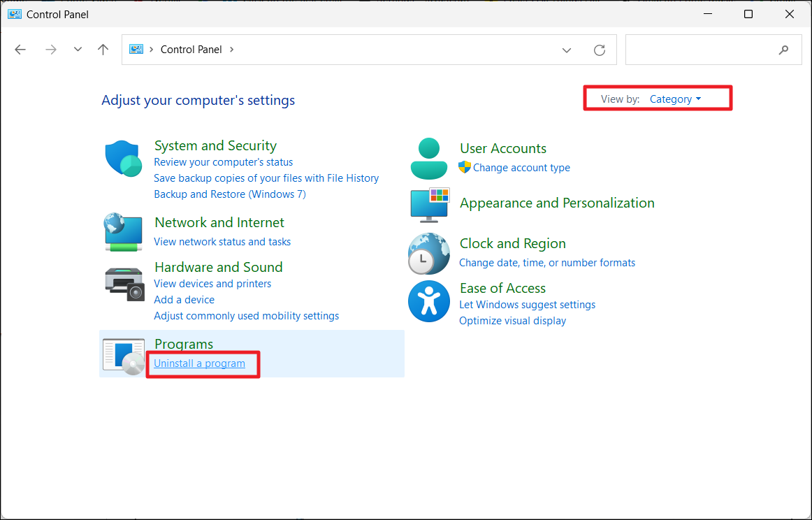Open Change account type link
Image resolution: width=812 pixels, height=520 pixels.
(521, 168)
